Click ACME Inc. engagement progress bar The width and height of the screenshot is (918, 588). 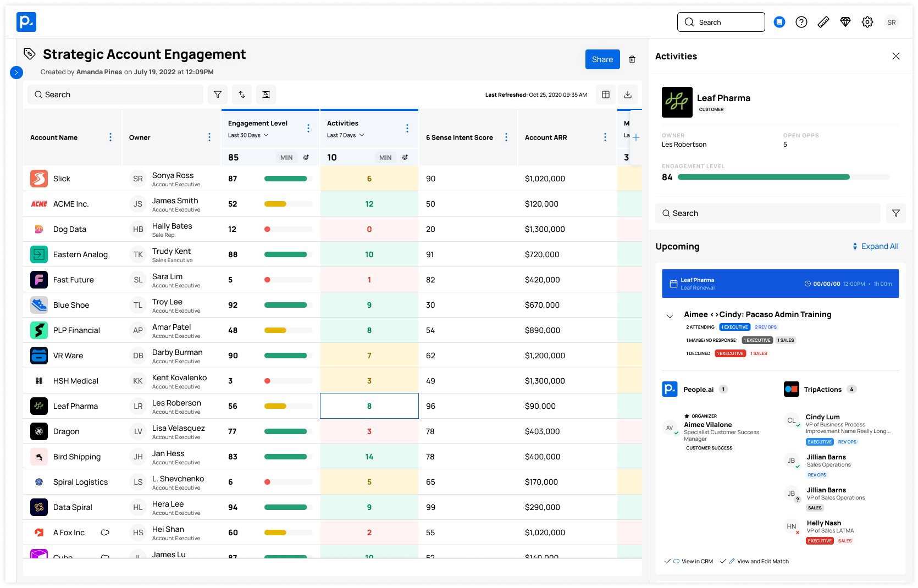click(x=288, y=204)
